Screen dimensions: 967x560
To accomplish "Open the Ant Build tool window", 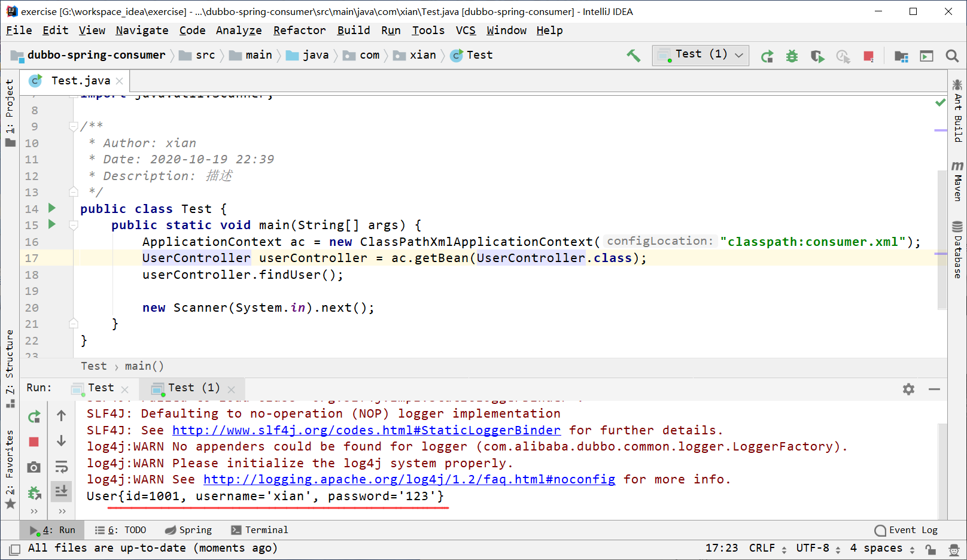I will 957,111.
